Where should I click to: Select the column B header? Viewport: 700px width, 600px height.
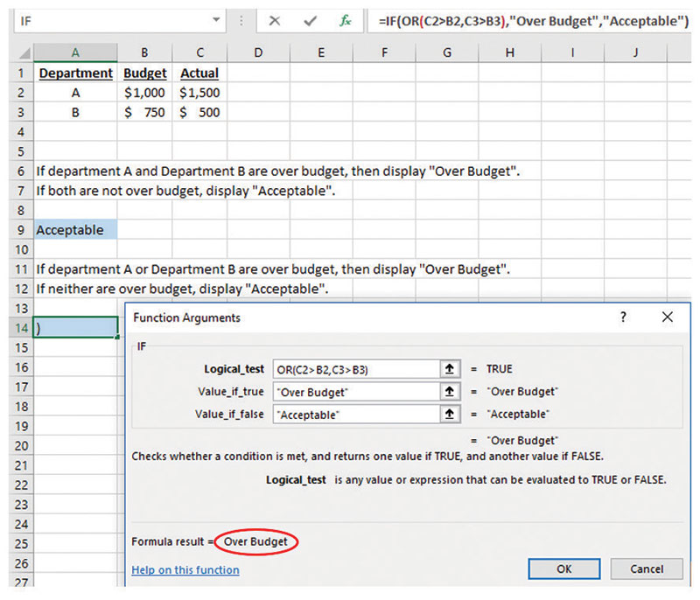point(144,52)
